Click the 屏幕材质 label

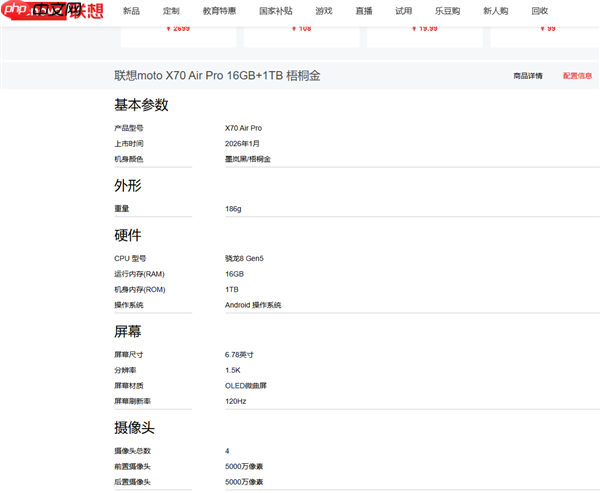point(129,386)
